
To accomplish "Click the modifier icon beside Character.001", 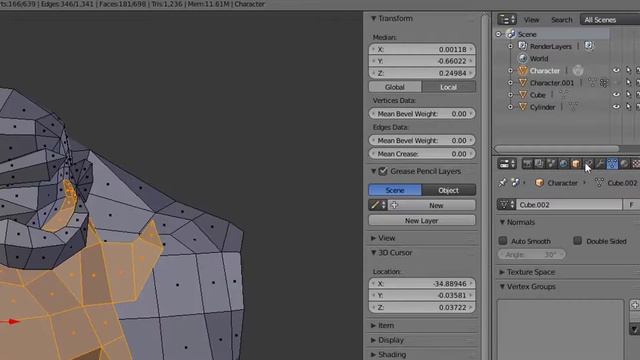I will tap(604, 83).
